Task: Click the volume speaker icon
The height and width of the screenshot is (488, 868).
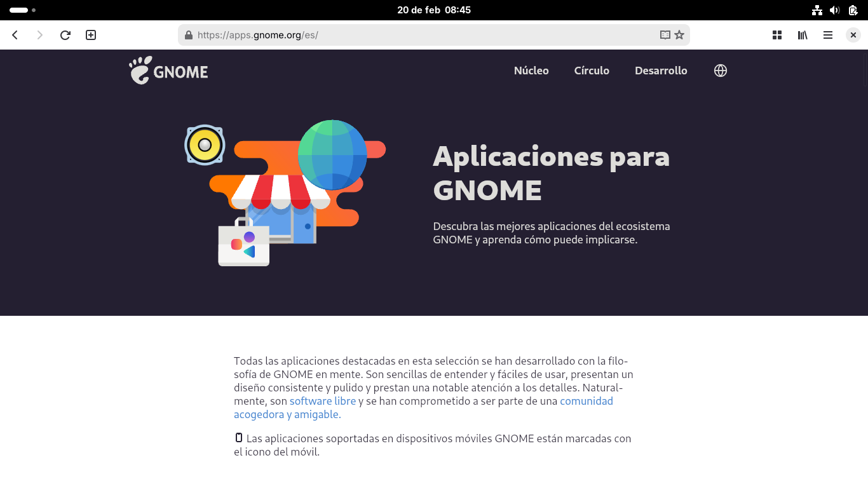Action: pyautogui.click(x=835, y=10)
